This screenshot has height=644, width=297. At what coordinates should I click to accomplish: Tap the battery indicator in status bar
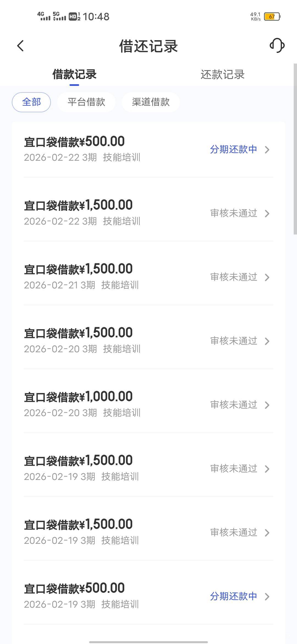pos(272,17)
